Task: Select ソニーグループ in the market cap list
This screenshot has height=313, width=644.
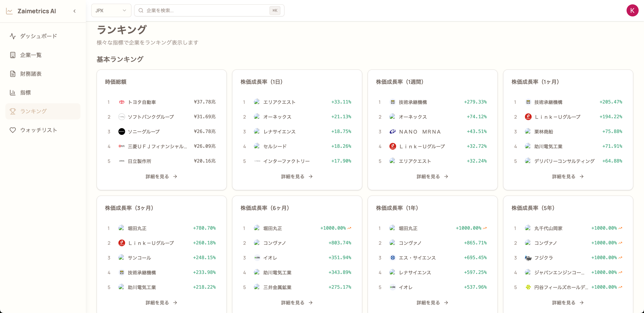Action: [x=144, y=132]
